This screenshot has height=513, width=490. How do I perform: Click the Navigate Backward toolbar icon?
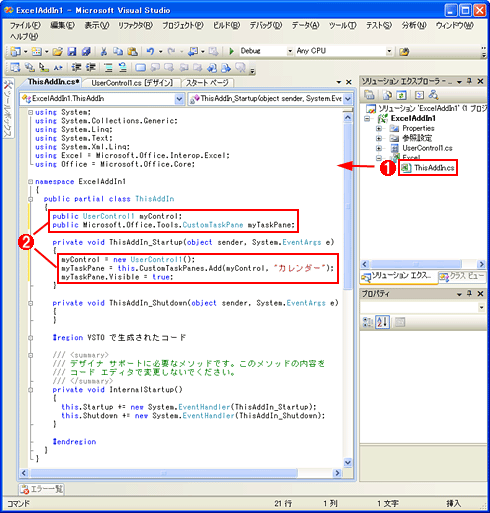point(193,51)
